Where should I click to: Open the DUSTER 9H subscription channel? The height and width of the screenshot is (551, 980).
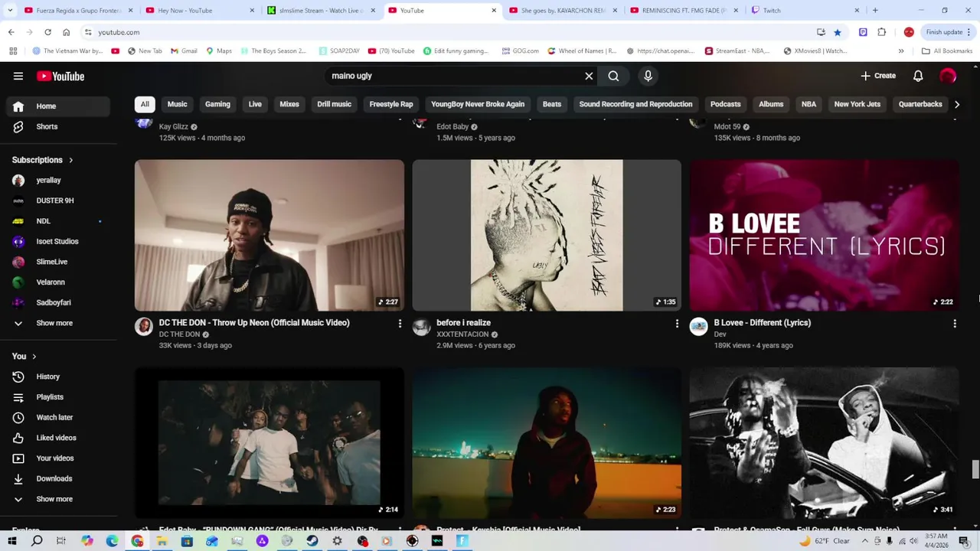tap(58, 201)
